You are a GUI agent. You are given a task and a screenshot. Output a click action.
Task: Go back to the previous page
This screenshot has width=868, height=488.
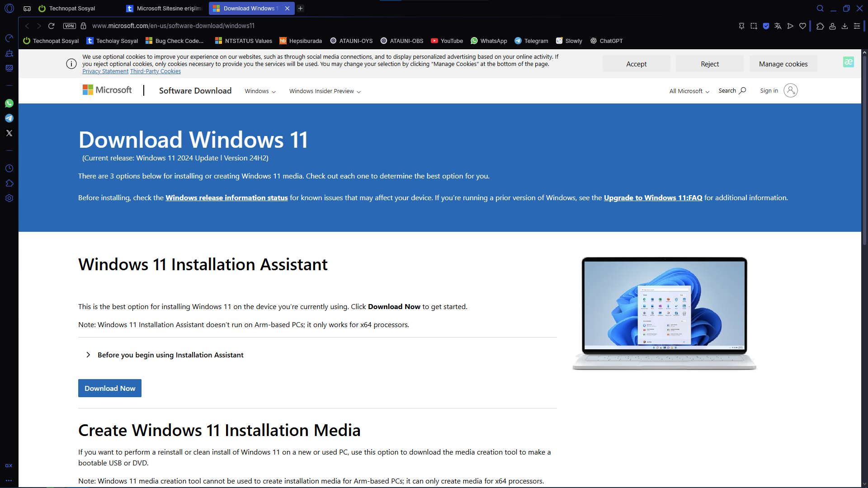[x=27, y=26]
